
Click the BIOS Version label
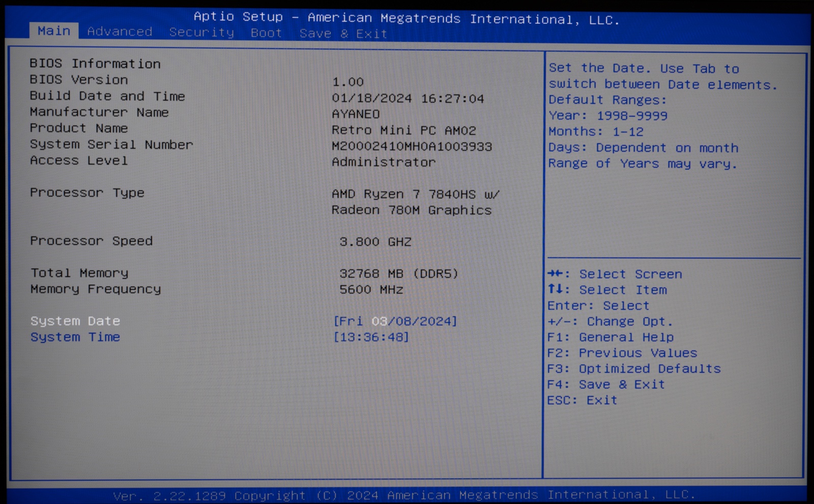click(x=79, y=80)
